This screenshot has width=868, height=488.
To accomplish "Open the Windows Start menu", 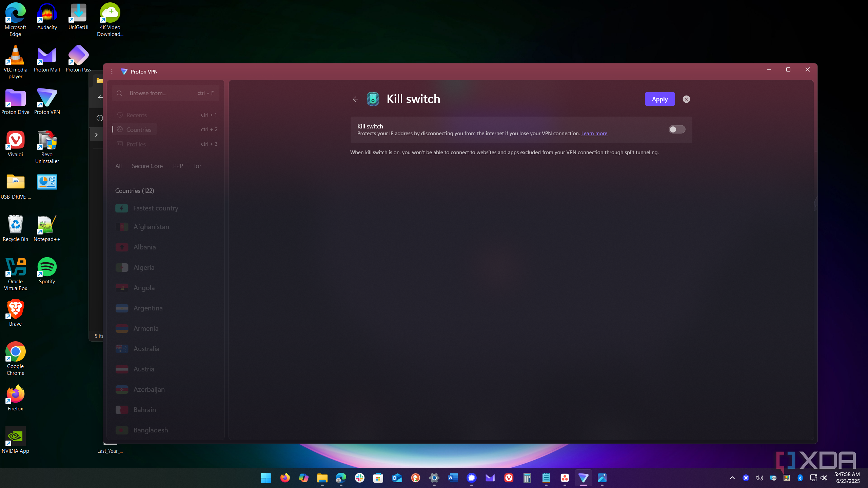I will [x=266, y=478].
